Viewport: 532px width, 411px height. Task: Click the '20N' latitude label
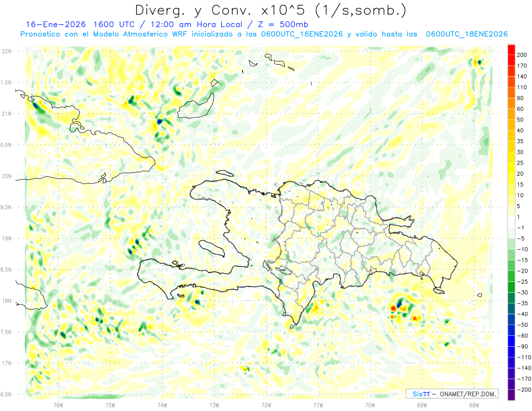click(7, 176)
